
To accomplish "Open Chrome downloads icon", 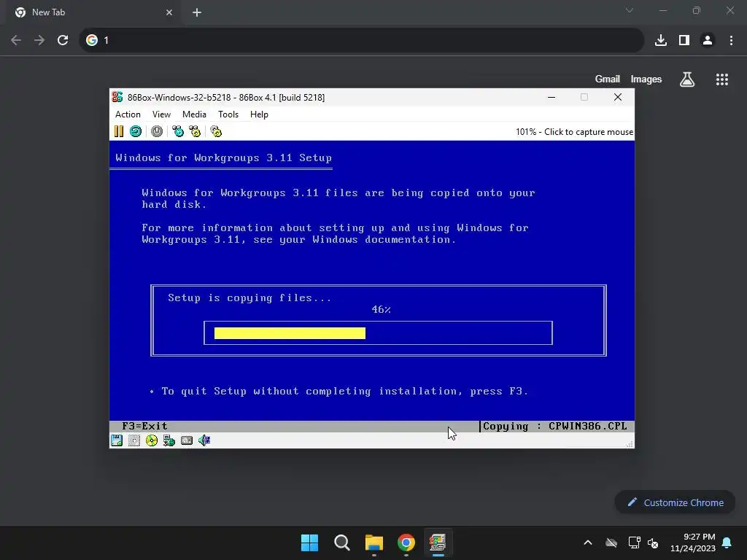I will click(x=661, y=40).
